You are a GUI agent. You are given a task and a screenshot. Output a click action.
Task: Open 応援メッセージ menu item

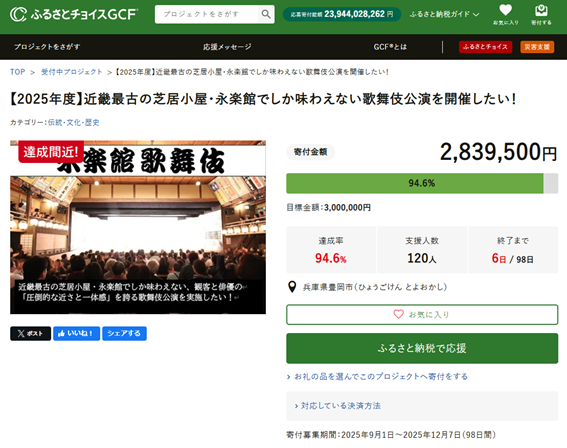click(x=227, y=47)
